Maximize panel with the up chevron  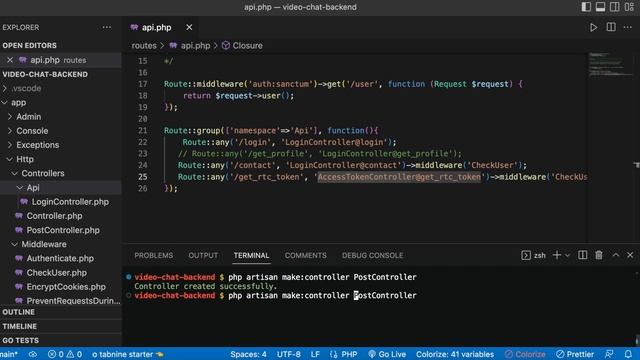(616, 256)
